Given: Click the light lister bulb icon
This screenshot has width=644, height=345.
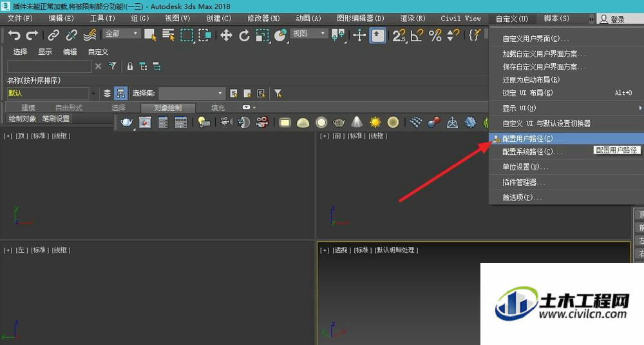Looking at the screenshot, I should (204, 122).
